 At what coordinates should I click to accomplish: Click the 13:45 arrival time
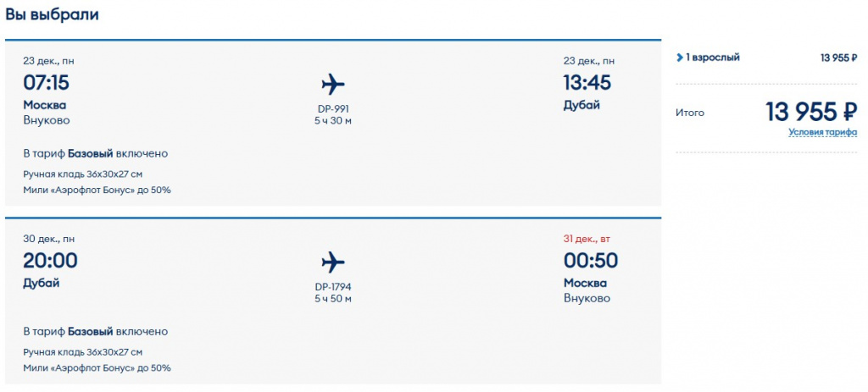click(587, 83)
